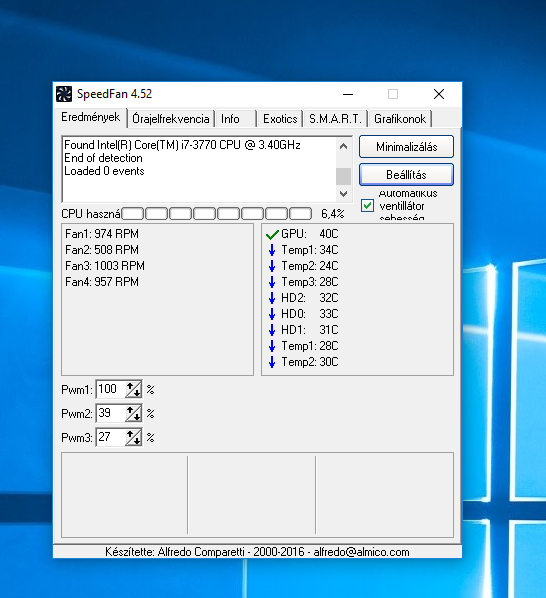The width and height of the screenshot is (546, 598).
Task: Click the Minimalizálás button
Action: 406,147
